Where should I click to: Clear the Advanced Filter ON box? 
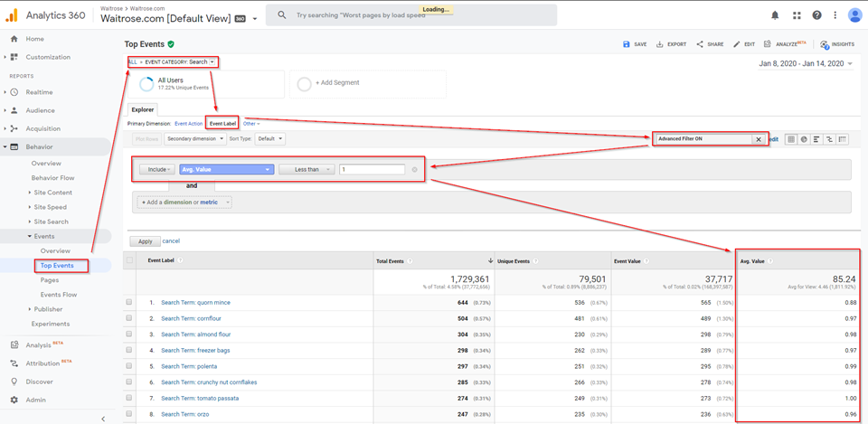point(759,139)
